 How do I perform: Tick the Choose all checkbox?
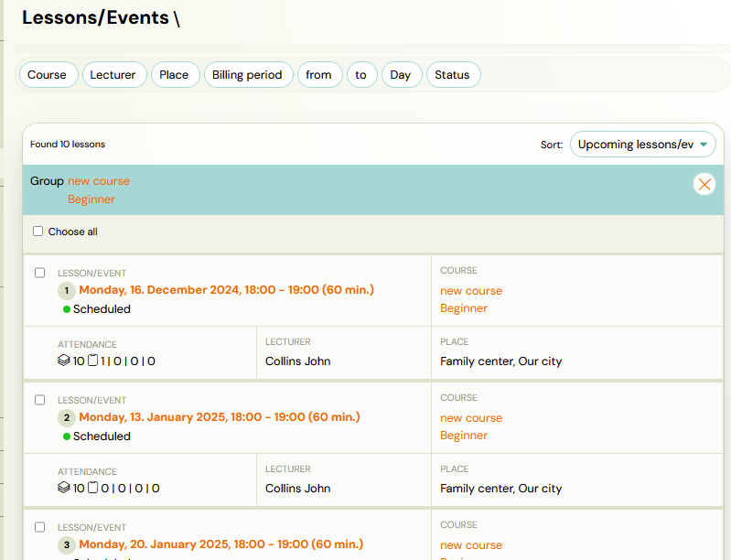tap(38, 232)
